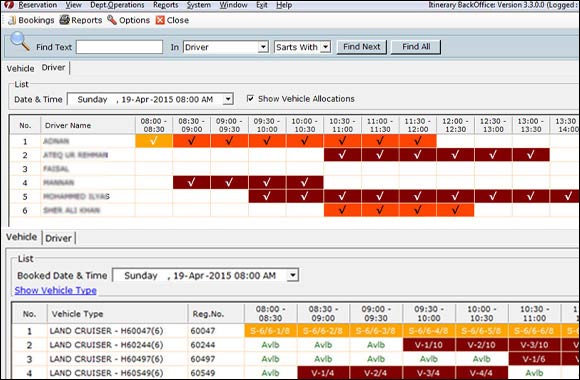
Task: Select the orange S-6/6-1/8 cell
Action: click(x=270, y=330)
